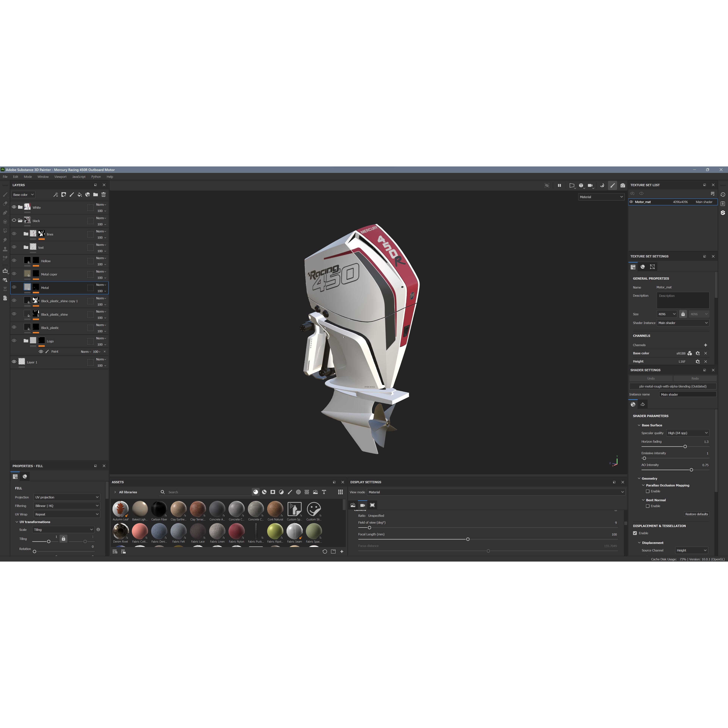This screenshot has width=728, height=728.
Task: Open the Window menu
Action: (43, 176)
